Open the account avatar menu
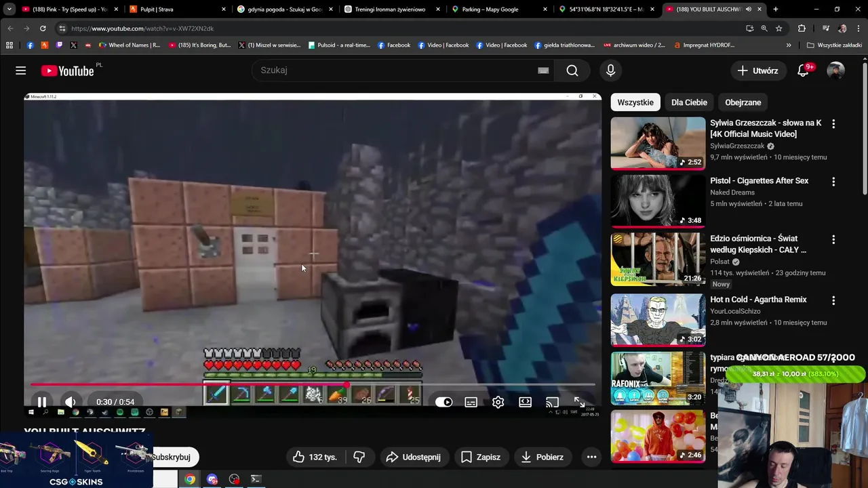Viewport: 868px width, 488px height. point(835,70)
